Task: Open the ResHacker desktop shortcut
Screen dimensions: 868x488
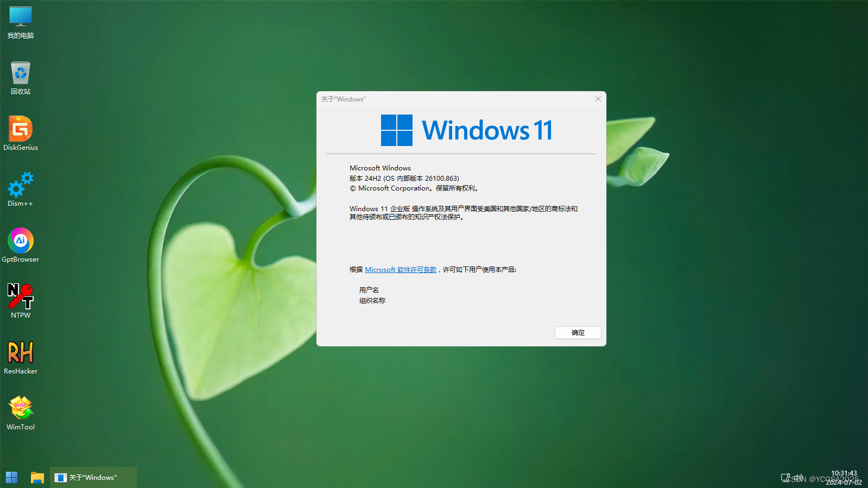Action: click(x=21, y=357)
